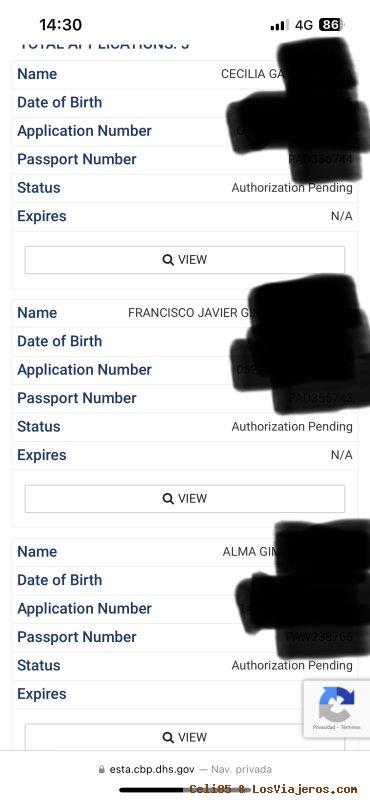Screen dimensions: 370x800
Task: Tap the esta.cbp.dhs.gov address bar
Action: point(185,769)
